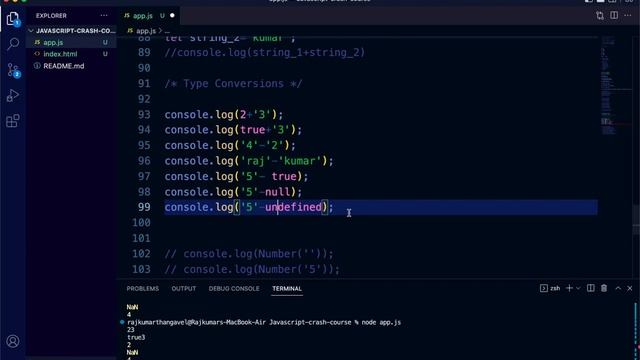The image size is (640, 360).
Task: Open the Explorer view in activity bar
Action: pyautogui.click(x=13, y=19)
